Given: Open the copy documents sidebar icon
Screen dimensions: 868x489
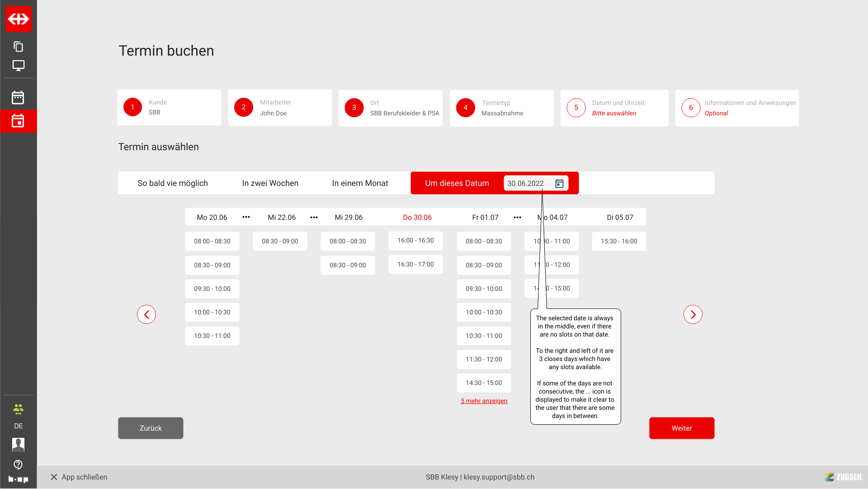Looking at the screenshot, I should (x=19, y=47).
